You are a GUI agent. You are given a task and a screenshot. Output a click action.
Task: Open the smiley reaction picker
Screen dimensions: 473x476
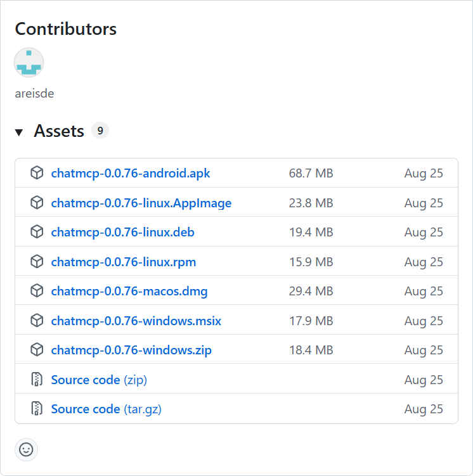(26, 449)
